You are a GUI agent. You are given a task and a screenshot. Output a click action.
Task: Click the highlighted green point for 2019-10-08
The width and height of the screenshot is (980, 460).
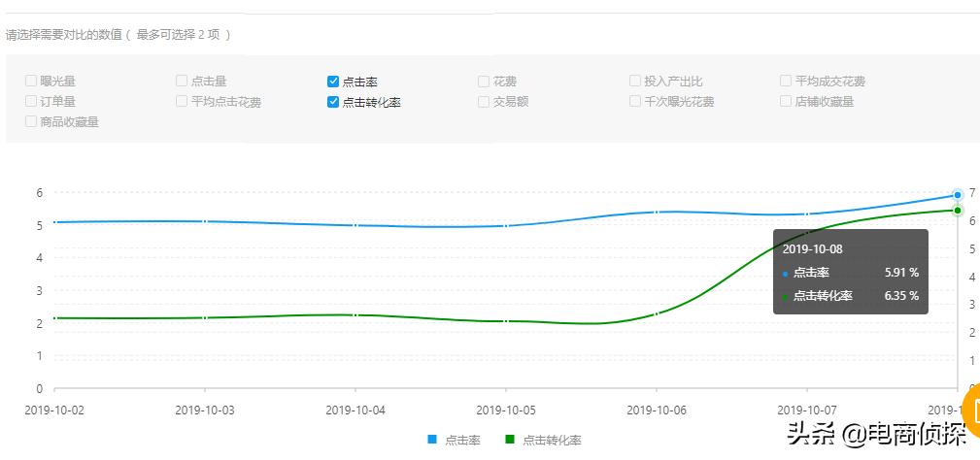point(958,211)
